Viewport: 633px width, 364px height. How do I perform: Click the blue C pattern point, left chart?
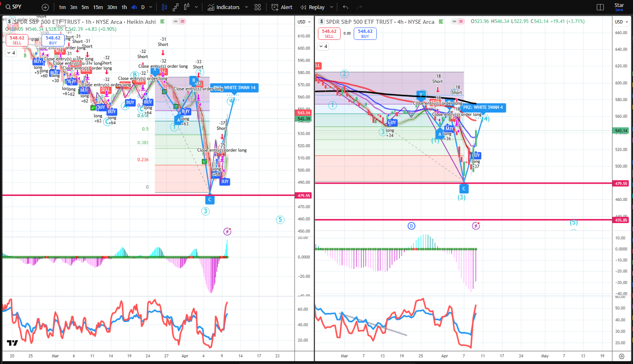point(210,199)
